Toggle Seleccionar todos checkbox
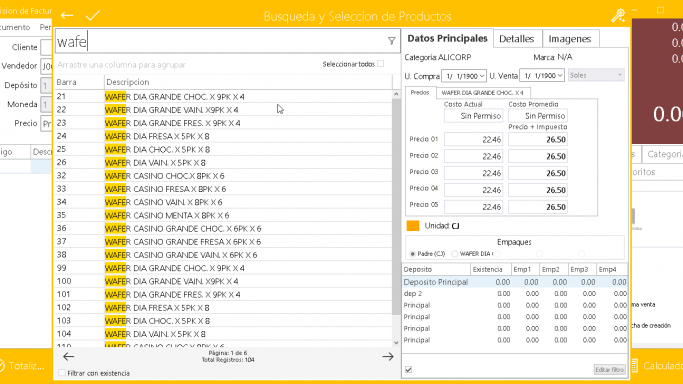 tap(381, 64)
